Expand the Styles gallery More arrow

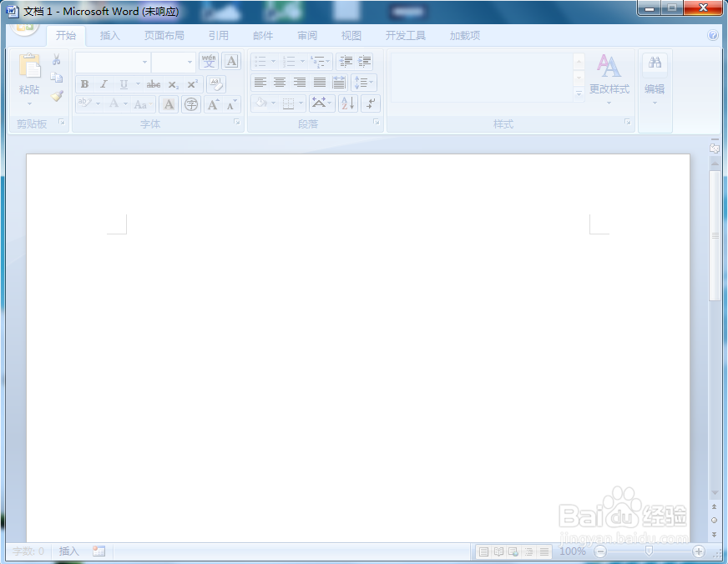579,93
